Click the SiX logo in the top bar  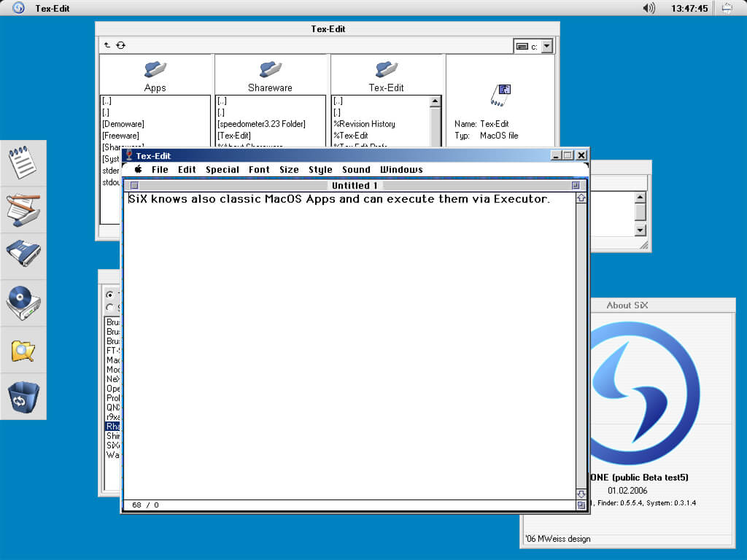(x=18, y=7)
